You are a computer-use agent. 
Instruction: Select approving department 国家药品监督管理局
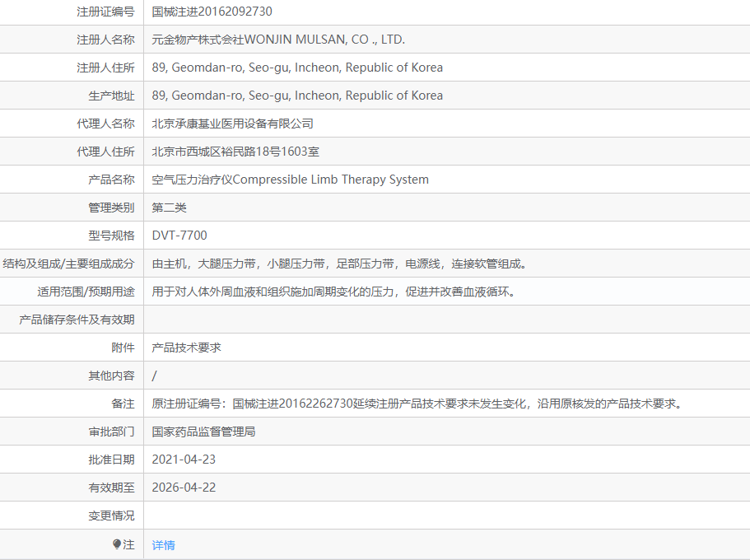pyautogui.click(x=203, y=432)
